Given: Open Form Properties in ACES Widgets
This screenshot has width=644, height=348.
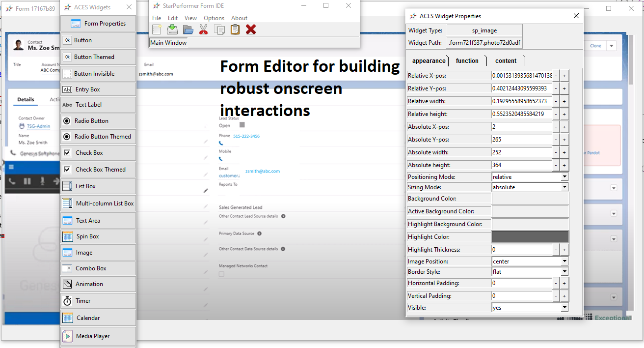Looking at the screenshot, I should (x=98, y=24).
